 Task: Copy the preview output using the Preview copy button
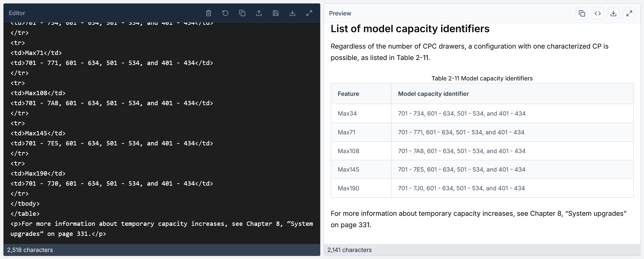pyautogui.click(x=582, y=13)
